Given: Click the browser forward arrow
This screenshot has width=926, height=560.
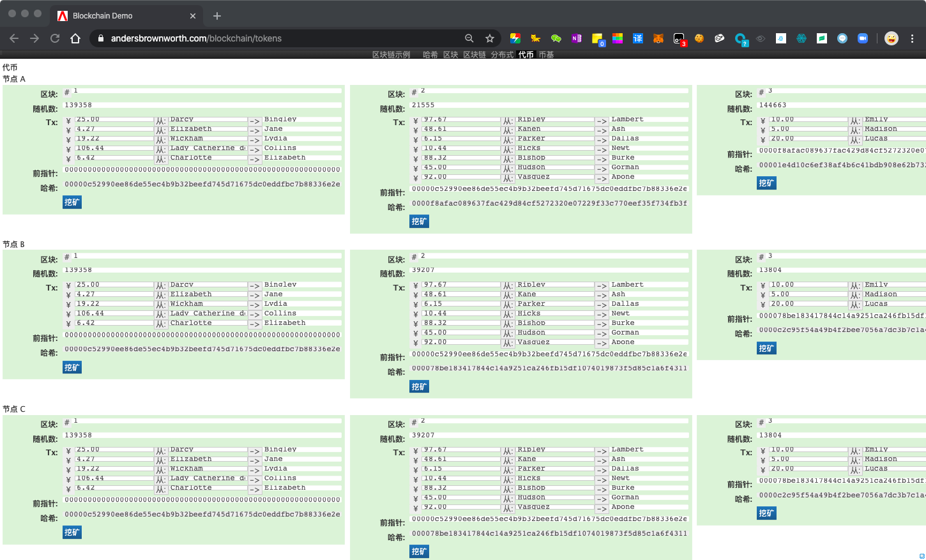Looking at the screenshot, I should [x=34, y=38].
